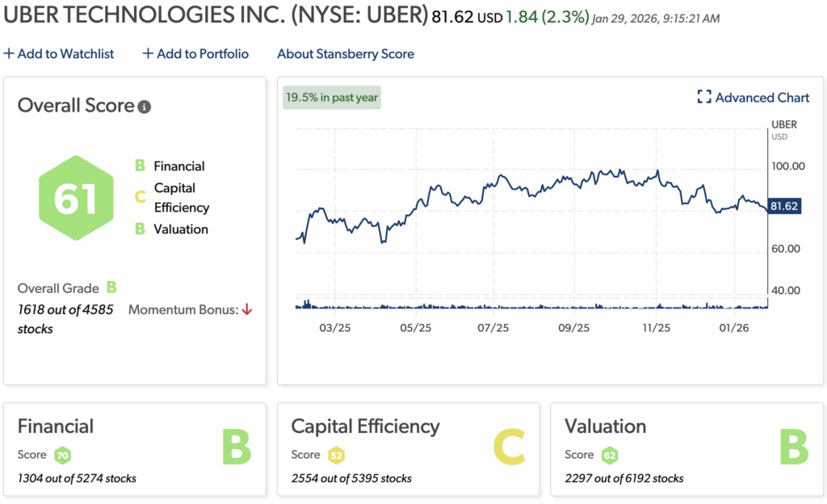Click the plus icon beside Add to Watchlist
Screen dimensions: 827x504
8,53
